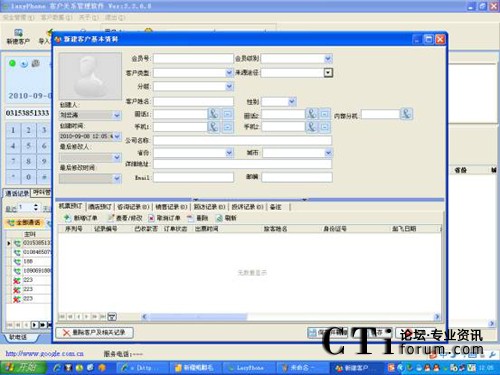Select the LazyPhone item in the taskbar
500x375 pixels.
(x=246, y=368)
